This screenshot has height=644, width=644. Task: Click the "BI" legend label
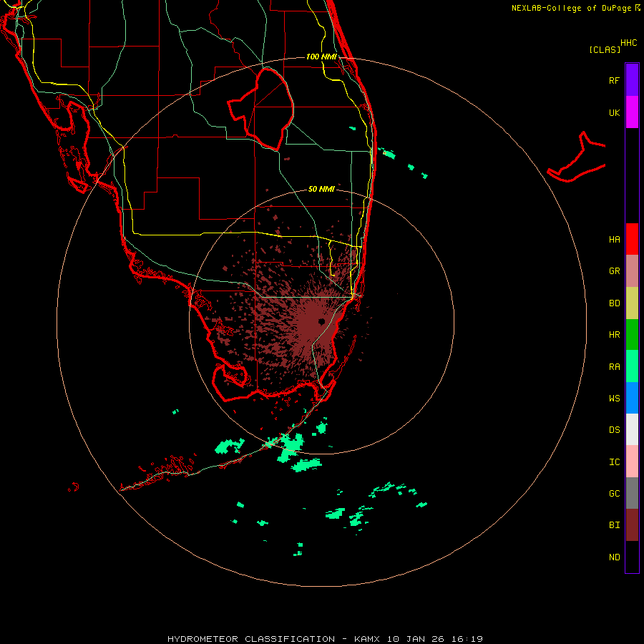tap(614, 525)
